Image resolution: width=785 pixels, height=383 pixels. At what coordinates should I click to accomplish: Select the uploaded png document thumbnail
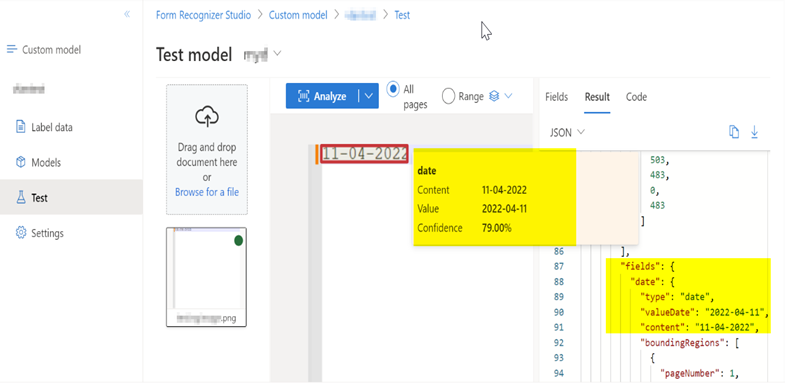pyautogui.click(x=206, y=277)
